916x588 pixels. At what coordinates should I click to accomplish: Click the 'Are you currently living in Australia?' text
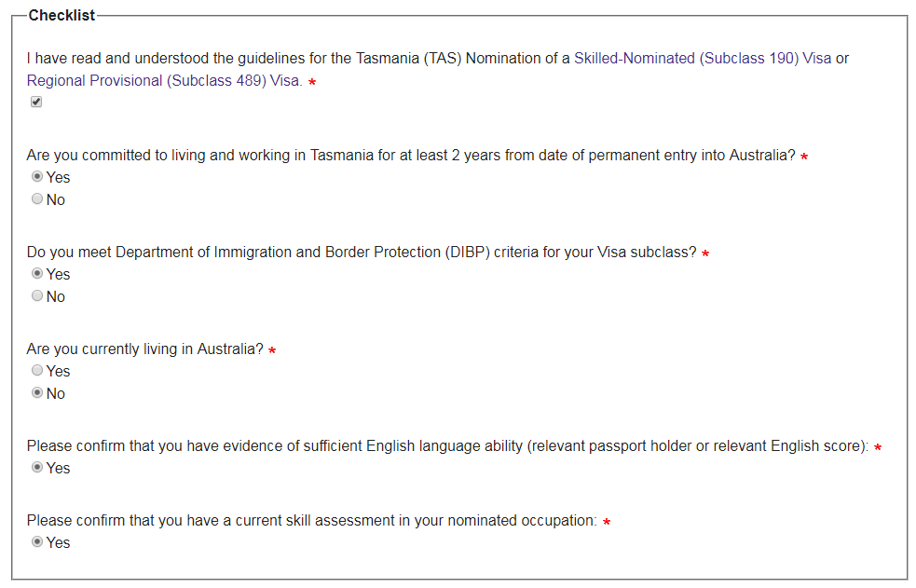144,349
